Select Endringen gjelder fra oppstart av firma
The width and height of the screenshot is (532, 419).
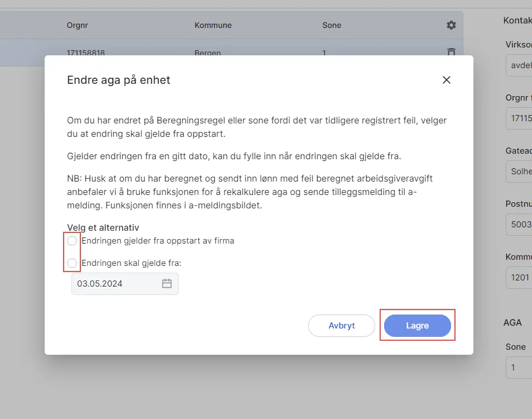(72, 241)
